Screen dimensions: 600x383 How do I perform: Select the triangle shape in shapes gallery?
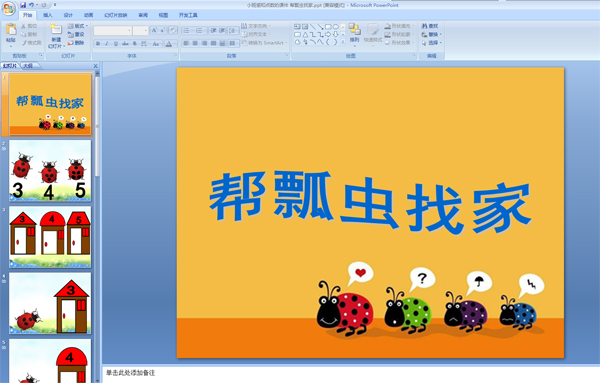tap(305, 34)
